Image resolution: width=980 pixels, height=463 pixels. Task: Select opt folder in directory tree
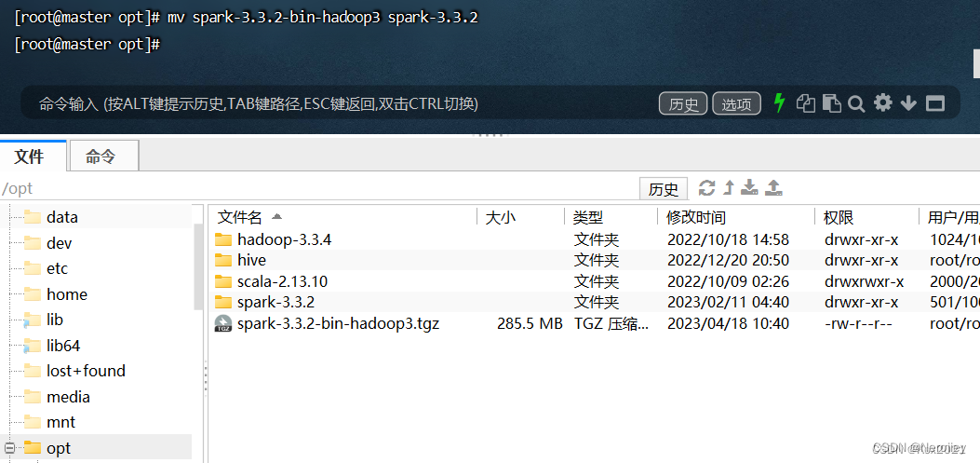(59, 448)
